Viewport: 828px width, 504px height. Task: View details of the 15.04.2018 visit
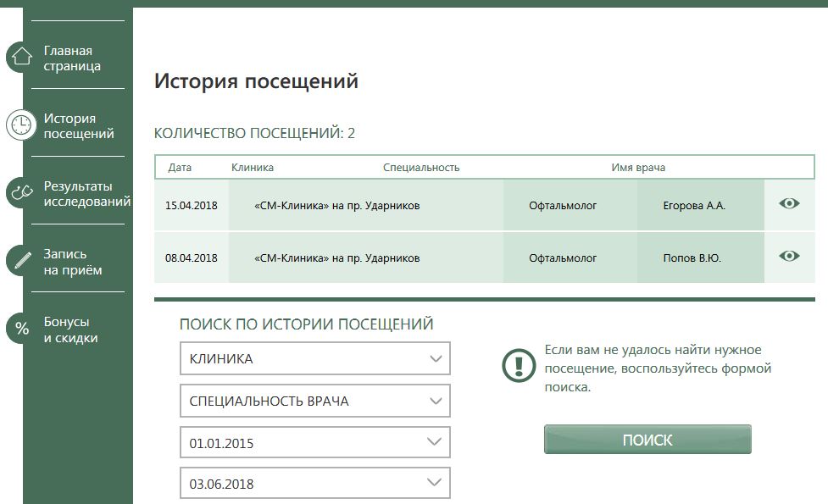point(789,203)
